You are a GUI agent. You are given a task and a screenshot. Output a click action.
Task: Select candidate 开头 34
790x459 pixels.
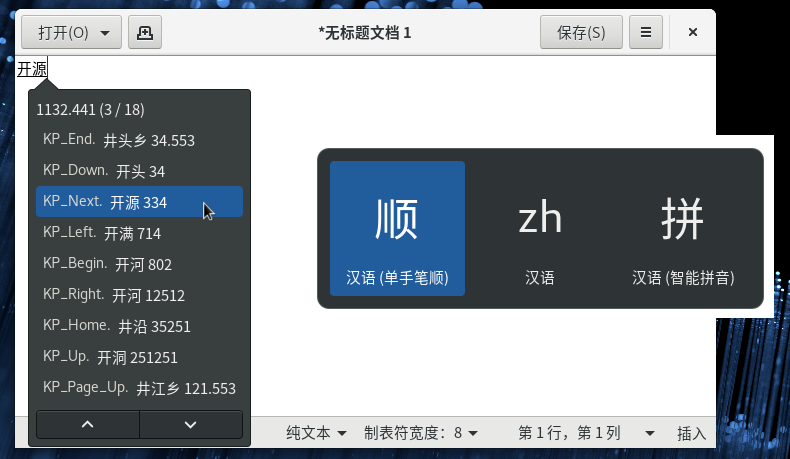coord(140,171)
